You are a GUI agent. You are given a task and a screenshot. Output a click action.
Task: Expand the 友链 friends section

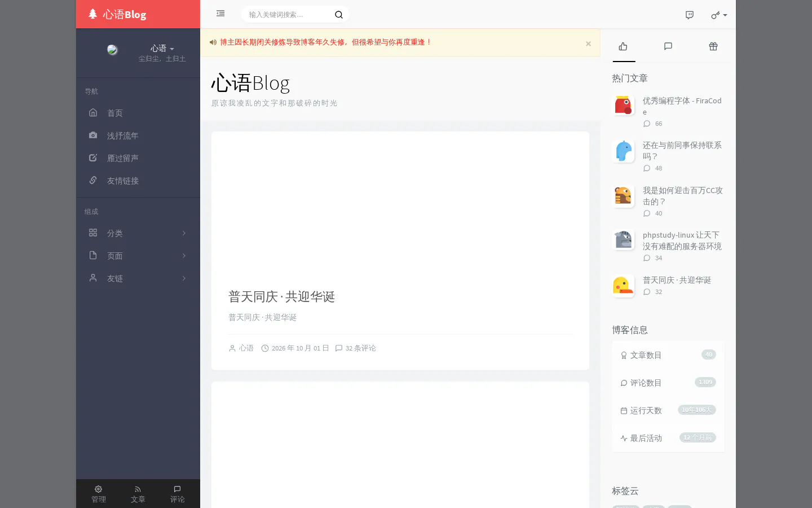pyautogui.click(x=138, y=278)
